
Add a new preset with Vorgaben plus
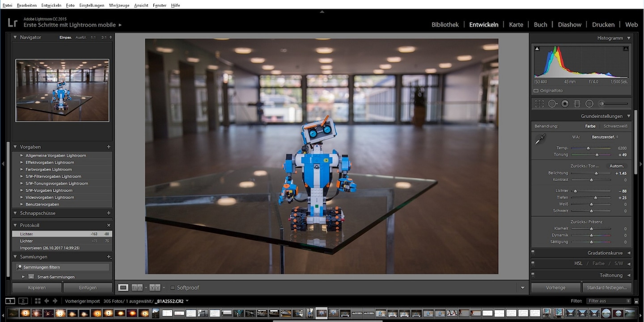(x=109, y=147)
